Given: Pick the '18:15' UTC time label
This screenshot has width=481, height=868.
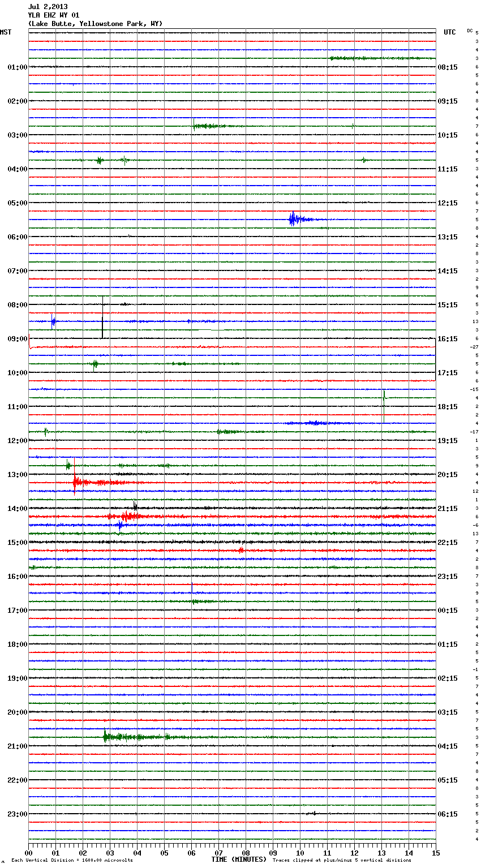Looking at the screenshot, I should [x=448, y=407].
